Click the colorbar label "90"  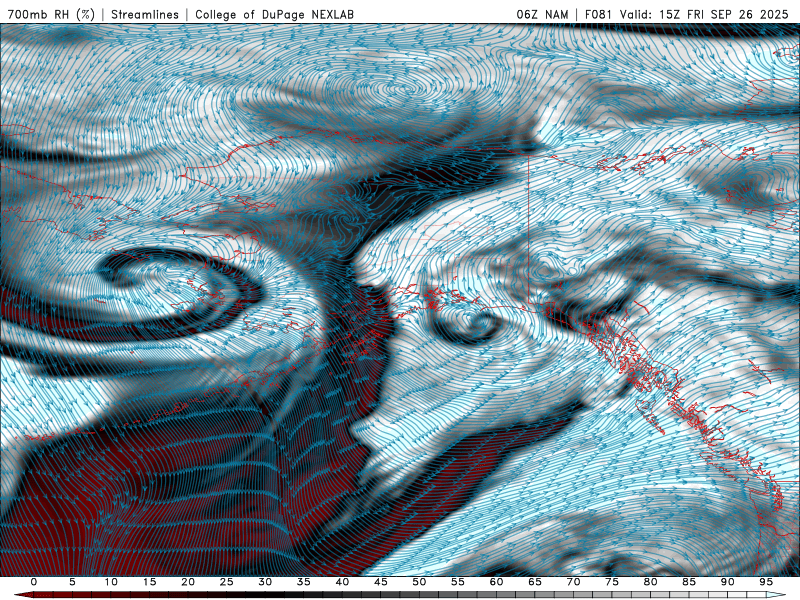pyautogui.click(x=728, y=582)
